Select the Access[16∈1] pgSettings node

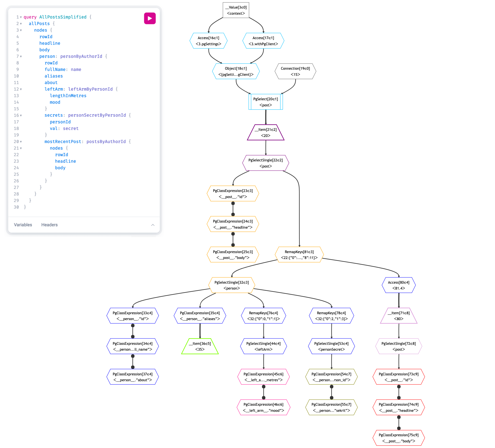[x=208, y=41]
